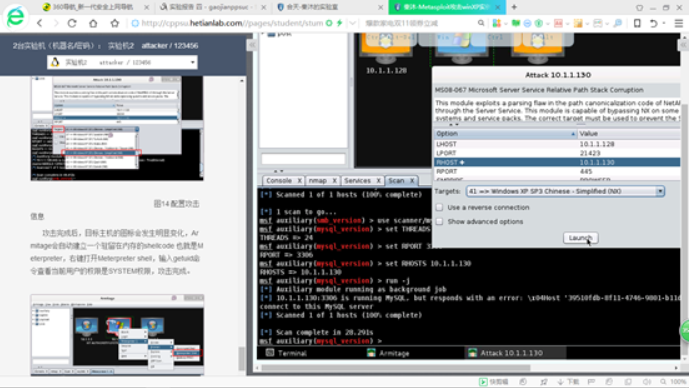Click the RPORT value 445
Viewport: 693px width, 388px height.
point(586,171)
